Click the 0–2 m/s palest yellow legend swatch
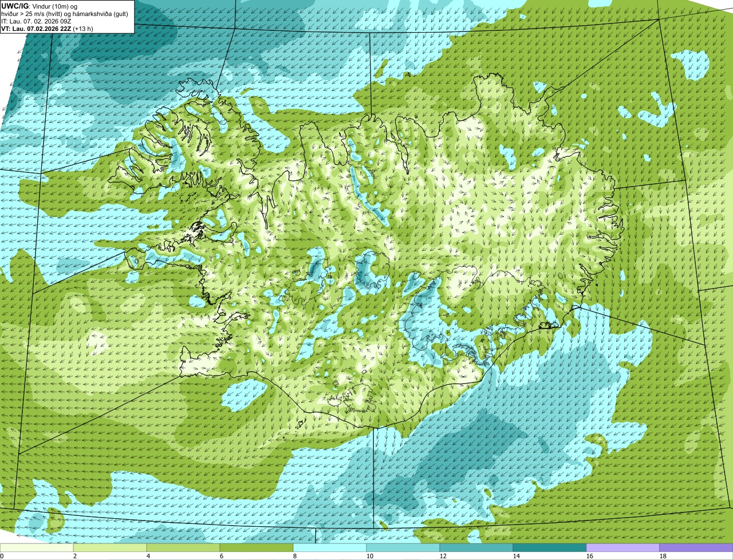Image resolution: width=733 pixels, height=560 pixels. (x=37, y=548)
